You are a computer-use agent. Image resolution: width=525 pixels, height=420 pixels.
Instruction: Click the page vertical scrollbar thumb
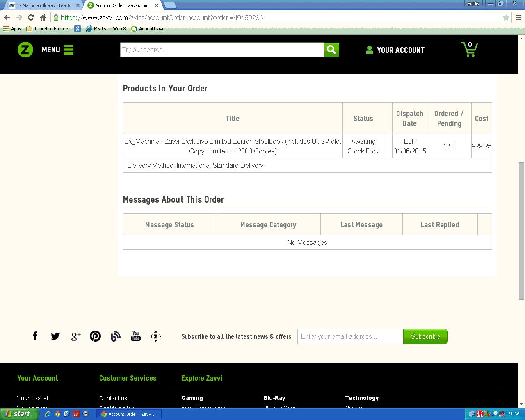[x=521, y=231]
